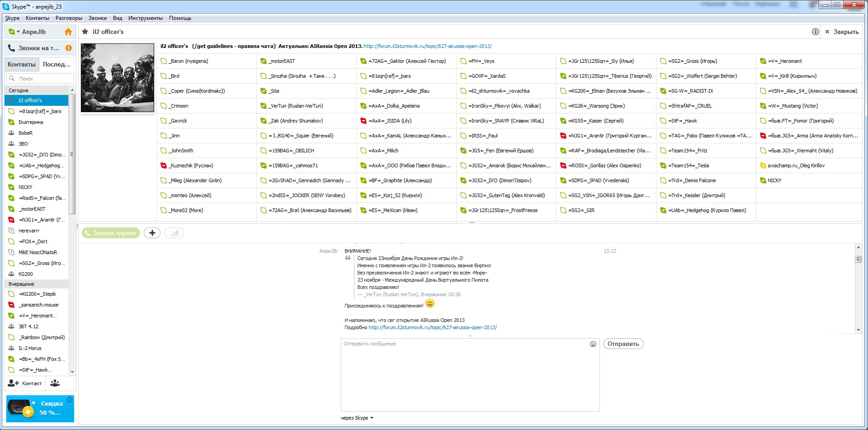The width and height of the screenshot is (868, 430).
Task: Click the contact list scrollbar down arrow
Action: 72,372
